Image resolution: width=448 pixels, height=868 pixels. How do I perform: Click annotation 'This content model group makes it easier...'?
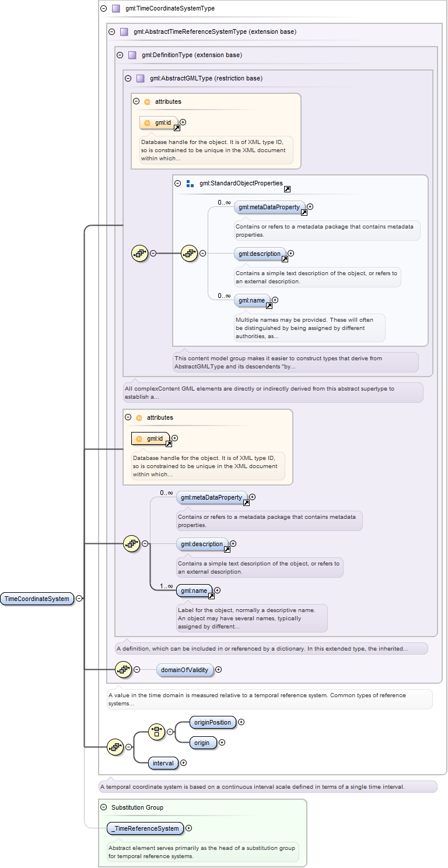(x=295, y=363)
